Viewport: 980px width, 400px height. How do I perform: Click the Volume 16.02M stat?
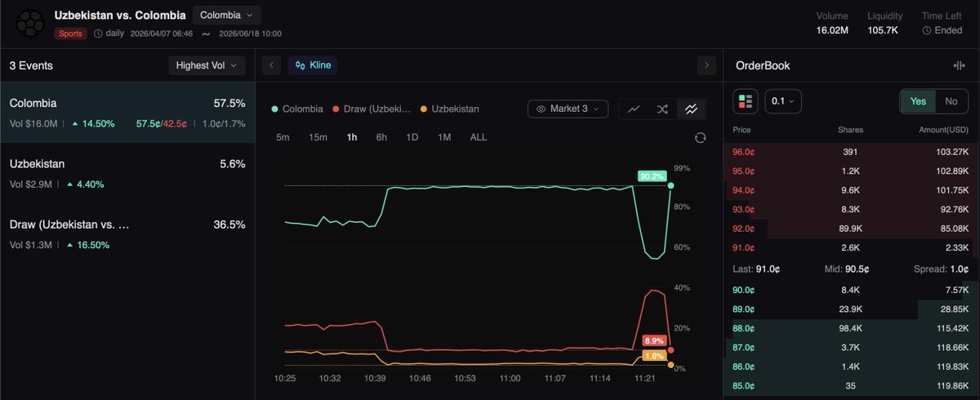[832, 23]
